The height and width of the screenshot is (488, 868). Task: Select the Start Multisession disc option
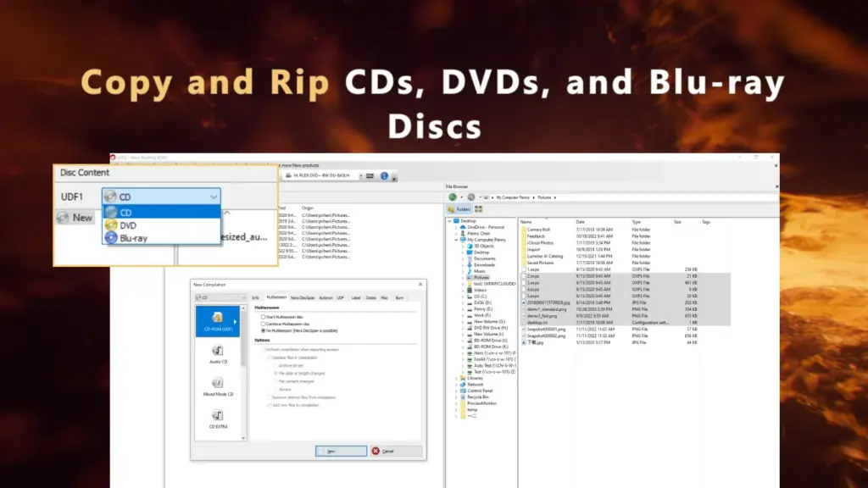point(263,316)
